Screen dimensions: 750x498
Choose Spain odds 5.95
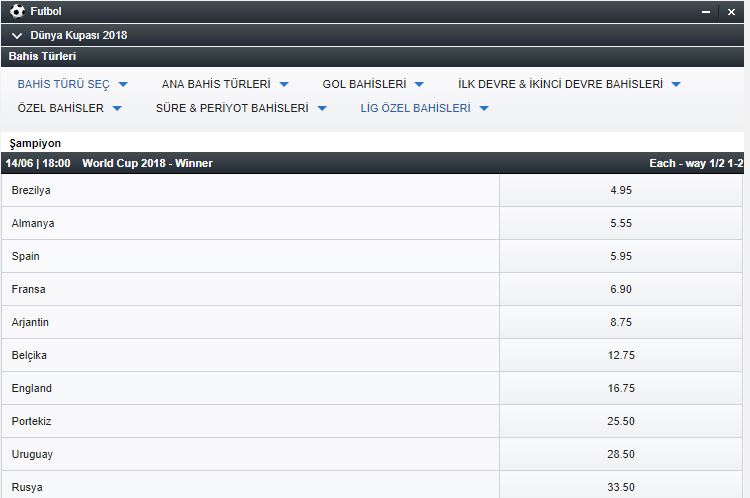(621, 256)
